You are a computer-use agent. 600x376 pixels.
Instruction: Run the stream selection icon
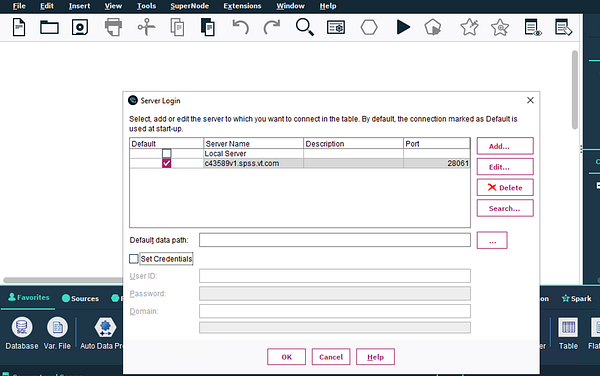(433, 27)
